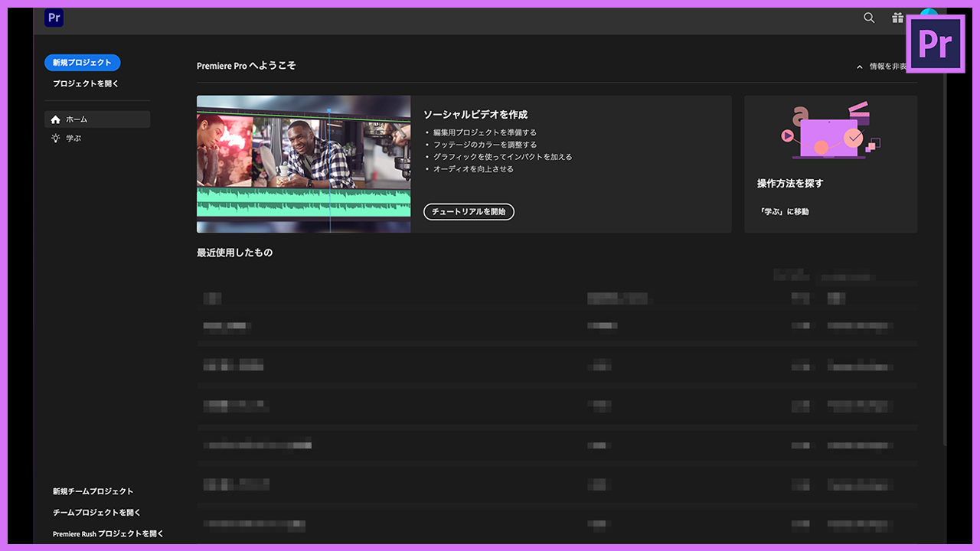Click the ソーシャルビデオを作成 heading
This screenshot has height=551, width=980.
coord(475,114)
